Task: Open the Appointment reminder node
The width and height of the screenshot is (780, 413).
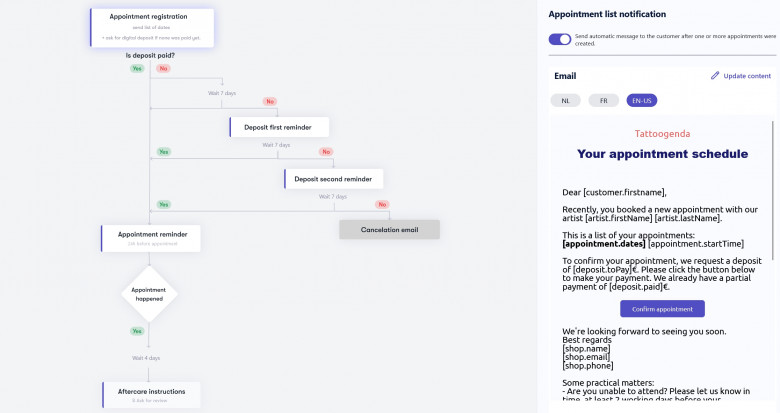Action: pyautogui.click(x=151, y=238)
